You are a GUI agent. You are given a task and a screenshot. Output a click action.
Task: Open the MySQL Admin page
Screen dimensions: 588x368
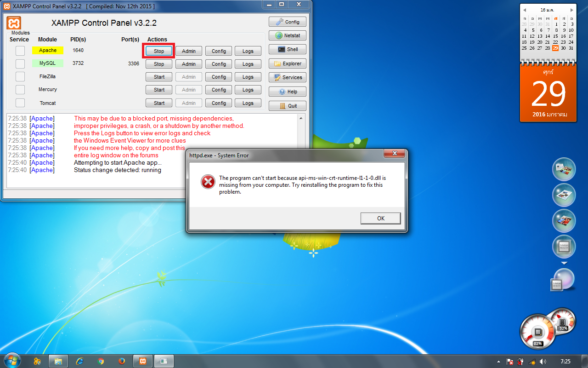coord(189,64)
